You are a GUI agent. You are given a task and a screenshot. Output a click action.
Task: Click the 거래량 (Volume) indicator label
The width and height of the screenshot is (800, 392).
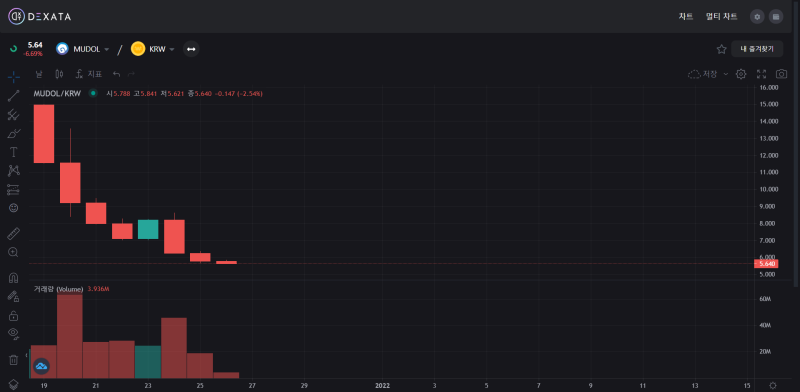coord(58,289)
